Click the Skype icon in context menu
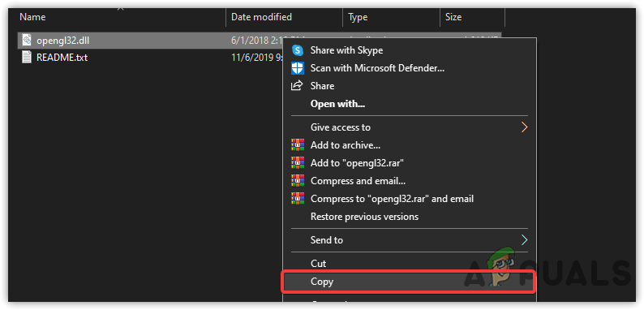 (x=298, y=50)
